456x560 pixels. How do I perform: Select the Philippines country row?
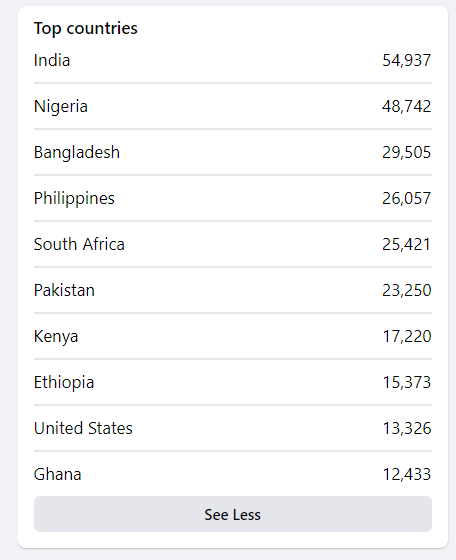233,199
